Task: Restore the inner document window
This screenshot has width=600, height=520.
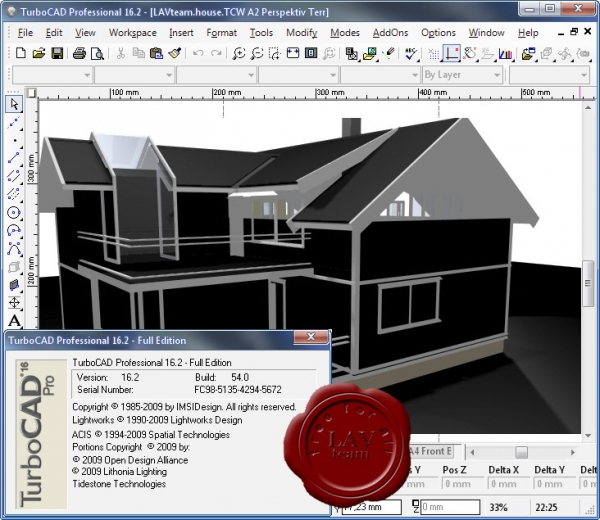Action: 574,32
